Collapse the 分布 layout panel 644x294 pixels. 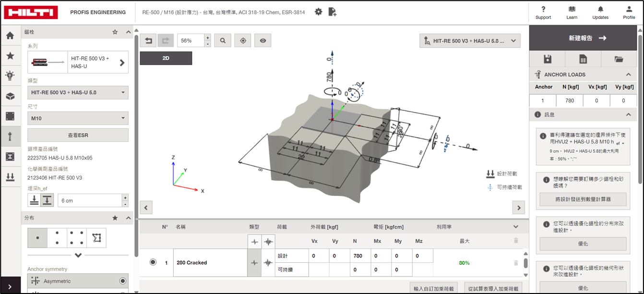click(x=128, y=218)
